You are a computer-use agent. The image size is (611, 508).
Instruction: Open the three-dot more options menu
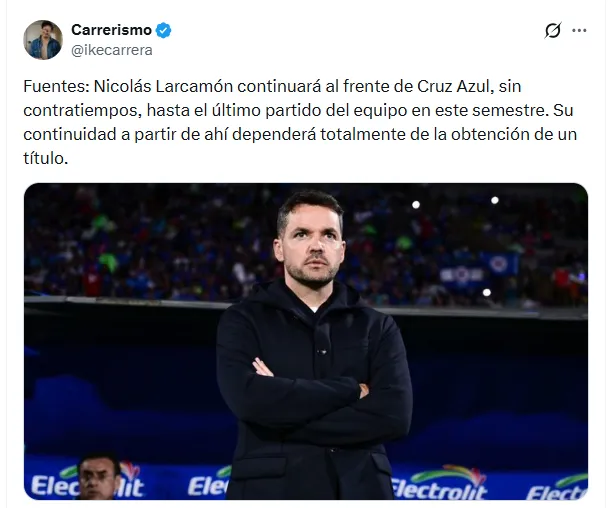tap(579, 30)
